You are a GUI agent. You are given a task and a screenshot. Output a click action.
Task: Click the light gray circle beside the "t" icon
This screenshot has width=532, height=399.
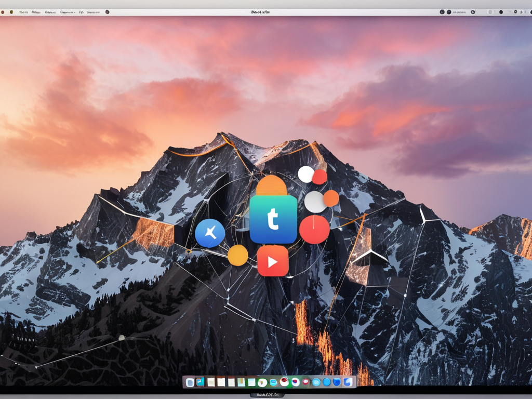tap(314, 202)
